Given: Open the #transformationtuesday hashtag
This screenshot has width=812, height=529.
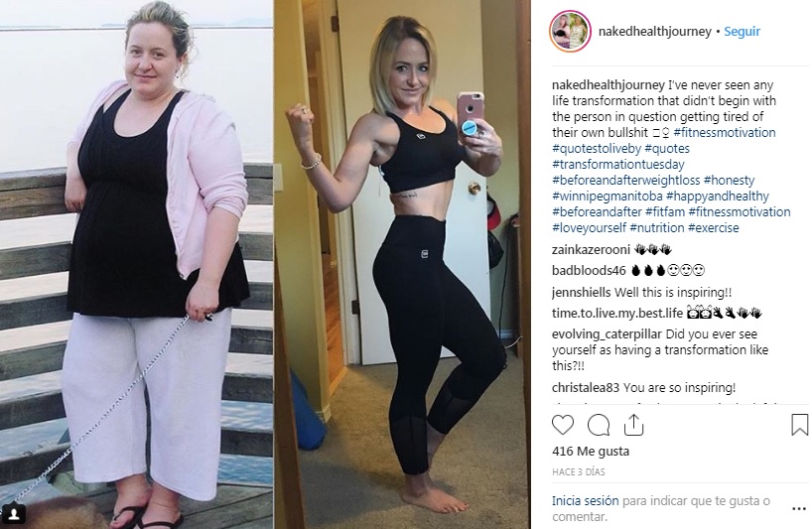Looking at the screenshot, I should coord(618,165).
